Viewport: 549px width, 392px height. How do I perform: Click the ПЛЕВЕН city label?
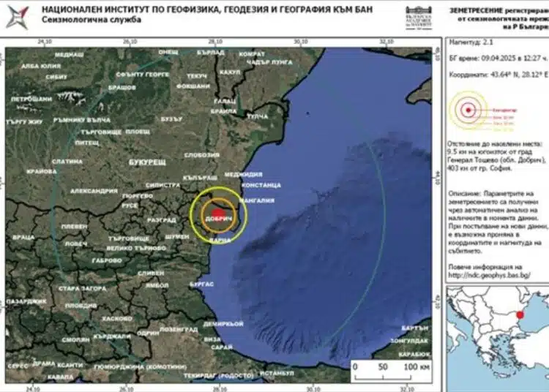74,227
